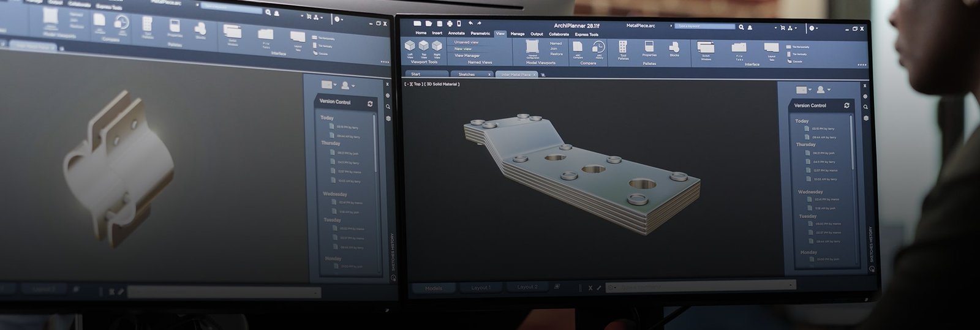Click the print icon in quick toolbar
The height and width of the screenshot is (330, 980).
coord(449,23)
